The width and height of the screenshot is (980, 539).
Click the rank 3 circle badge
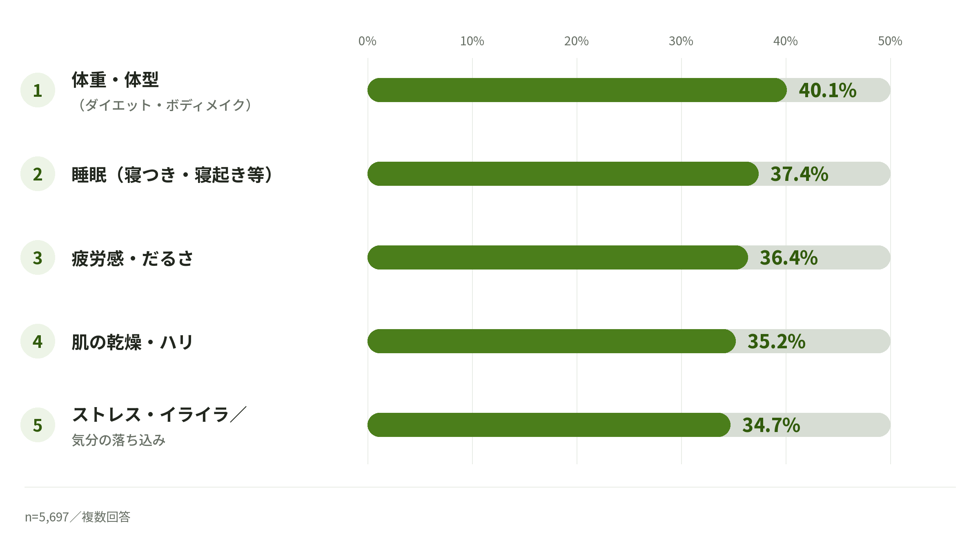pos(38,258)
